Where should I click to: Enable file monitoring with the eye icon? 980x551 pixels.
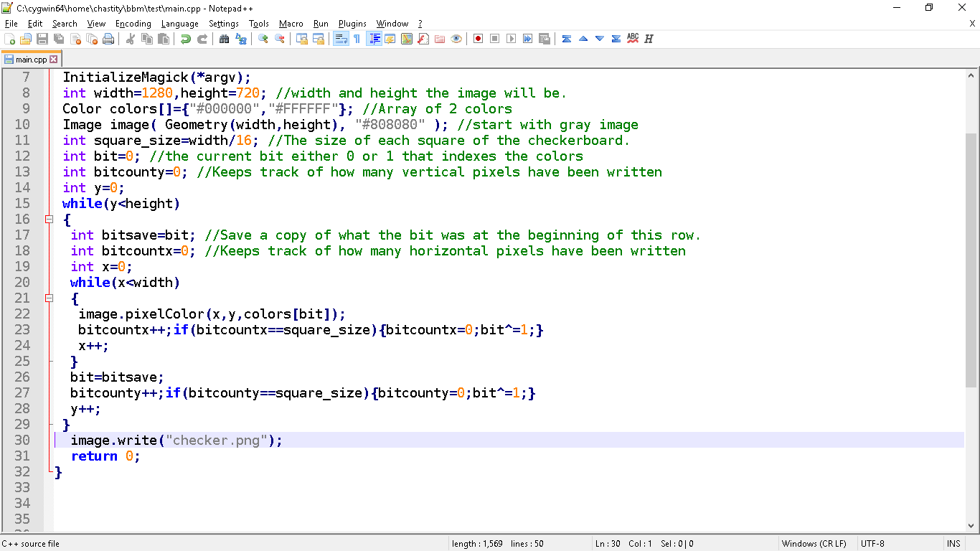point(457,39)
